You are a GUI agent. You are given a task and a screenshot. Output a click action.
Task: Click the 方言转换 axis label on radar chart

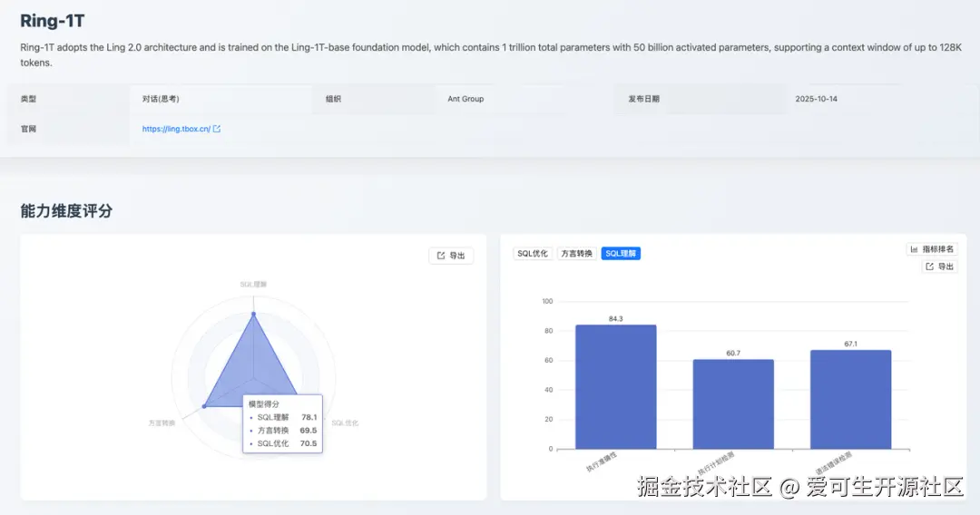(162, 423)
